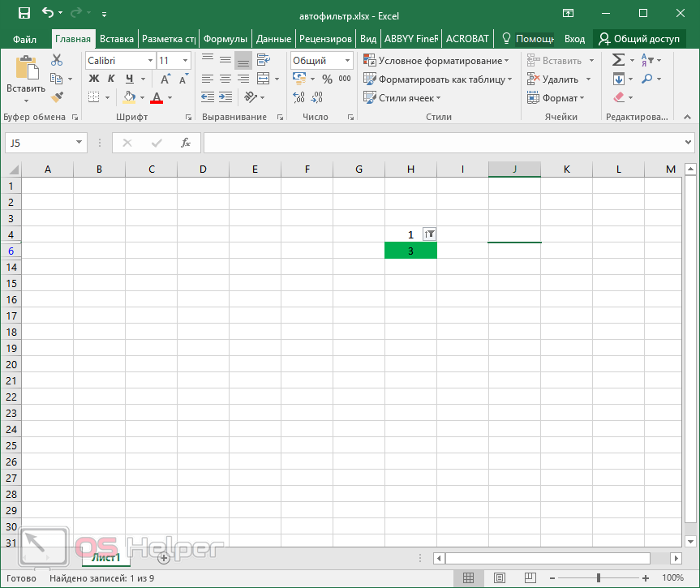Open the filter dropdown in cell H4
Image resolution: width=700 pixels, height=588 pixels.
[x=430, y=234]
